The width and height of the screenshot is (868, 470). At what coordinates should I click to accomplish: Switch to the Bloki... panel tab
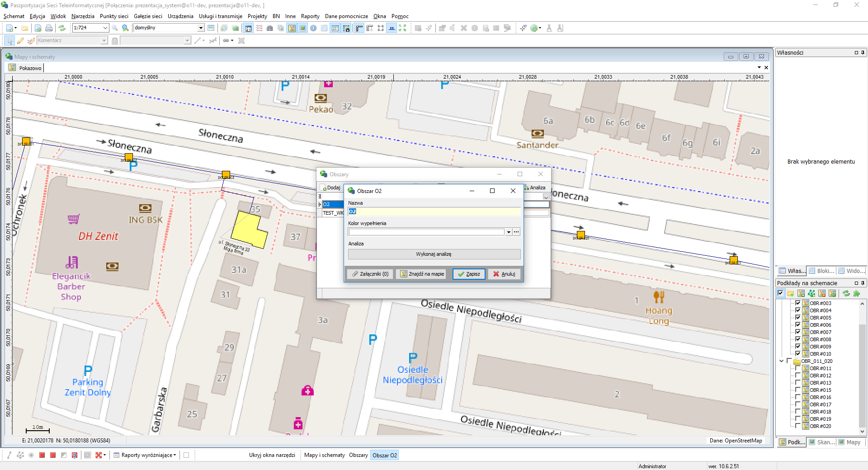822,271
